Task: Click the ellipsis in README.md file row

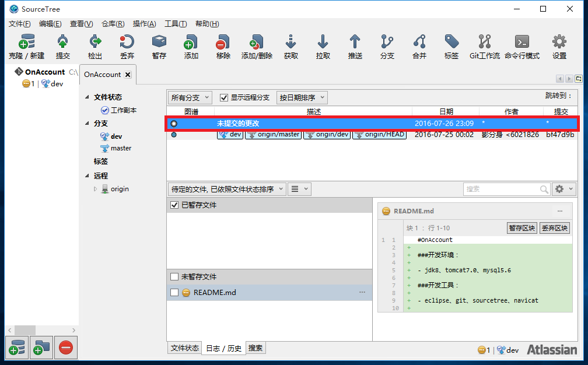Action: [362, 292]
